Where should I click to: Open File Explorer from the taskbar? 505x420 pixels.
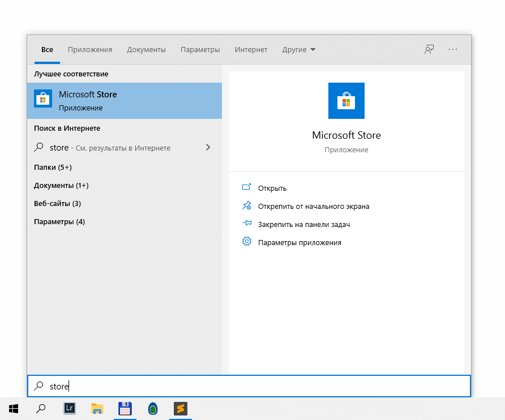[x=97, y=409]
